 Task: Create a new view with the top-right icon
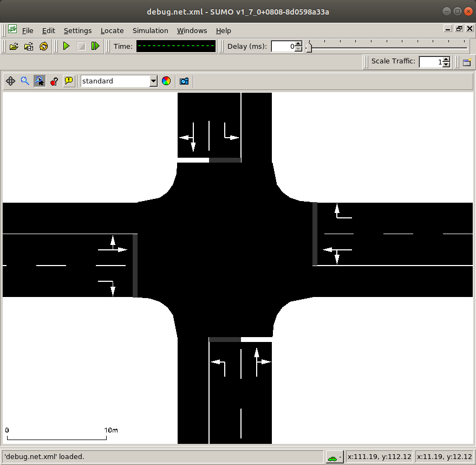(x=466, y=62)
